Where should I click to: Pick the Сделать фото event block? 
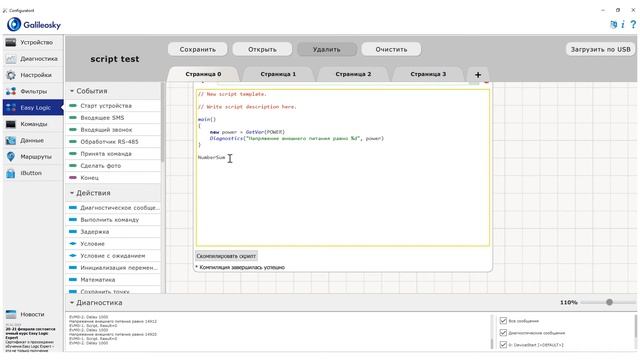coord(113,166)
